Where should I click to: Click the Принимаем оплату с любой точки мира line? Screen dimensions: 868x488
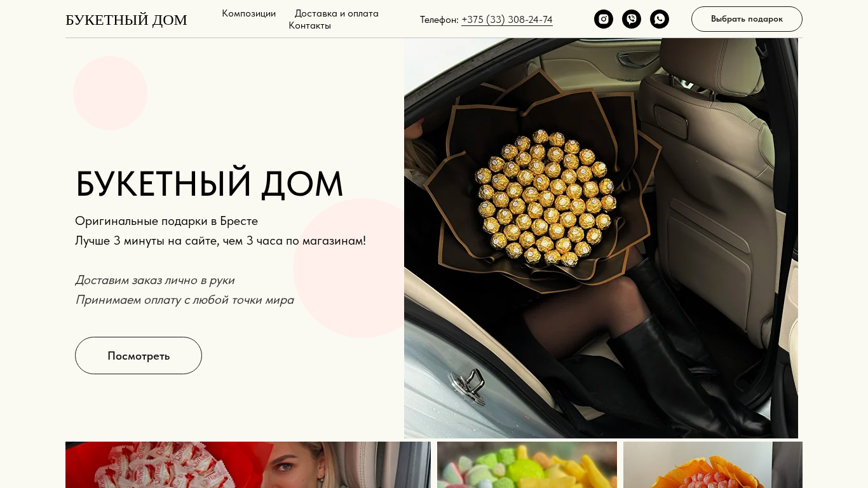click(185, 300)
